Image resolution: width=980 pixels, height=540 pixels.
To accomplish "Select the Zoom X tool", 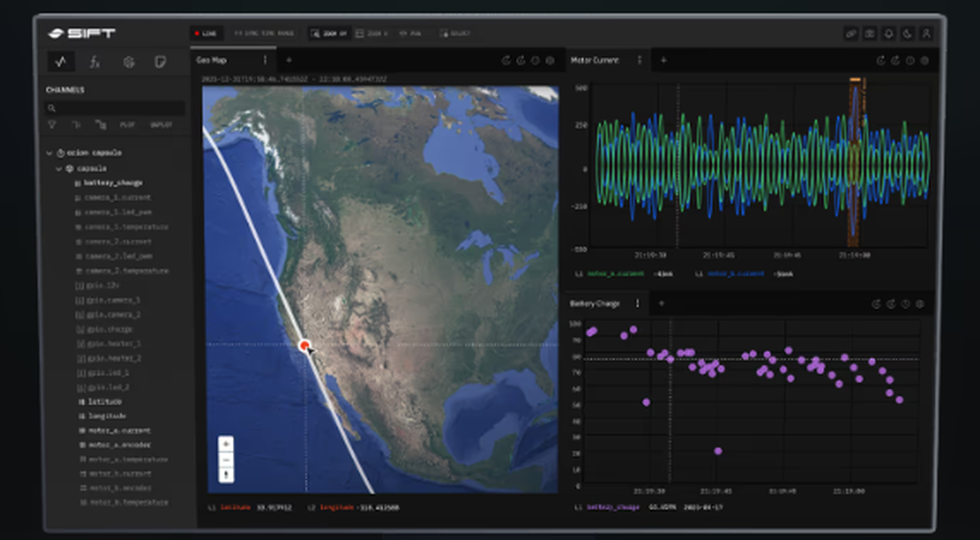I will [371, 33].
